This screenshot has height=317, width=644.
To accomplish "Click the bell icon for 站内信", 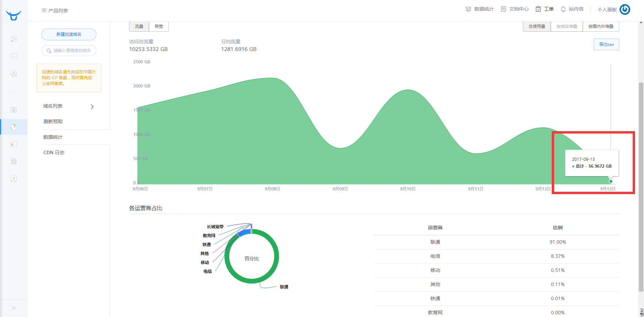I will point(563,9).
